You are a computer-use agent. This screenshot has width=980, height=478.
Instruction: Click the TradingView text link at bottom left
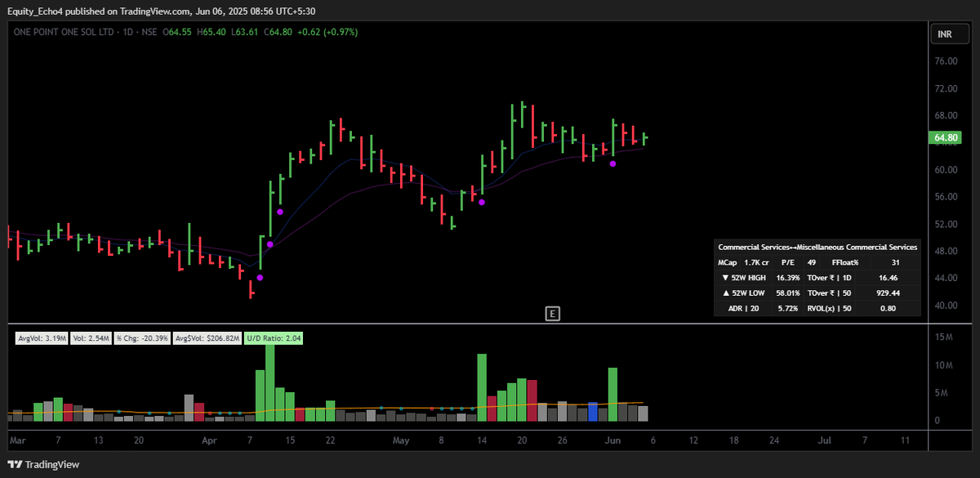51,464
